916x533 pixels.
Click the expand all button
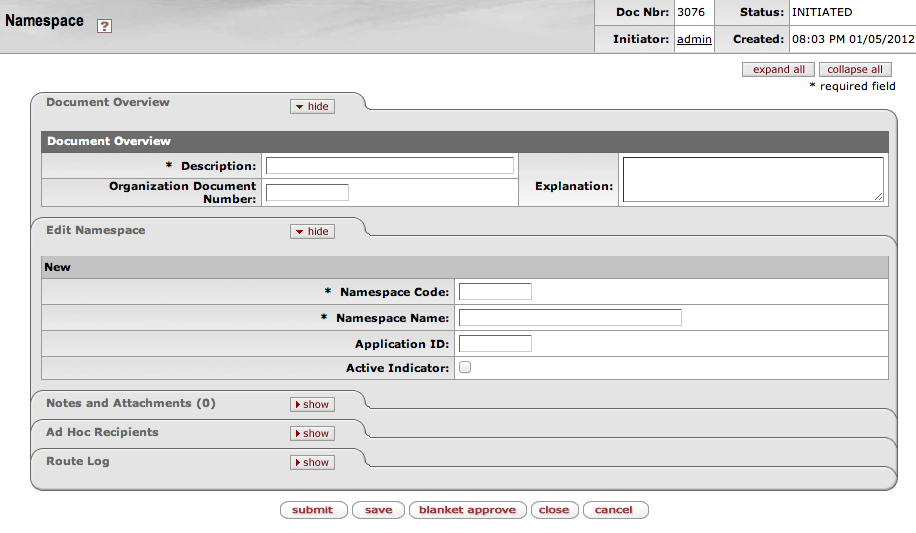point(778,70)
